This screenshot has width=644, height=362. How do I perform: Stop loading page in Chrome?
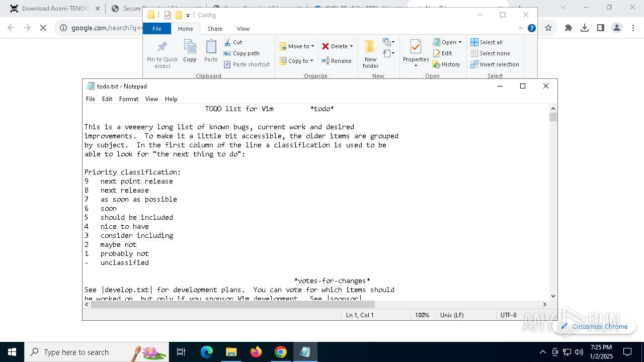point(43,28)
